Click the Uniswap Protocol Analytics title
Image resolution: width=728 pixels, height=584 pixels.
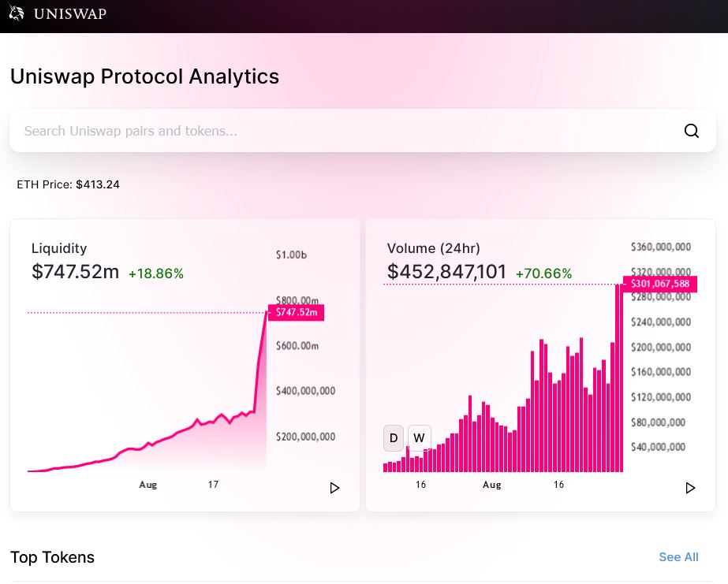click(x=144, y=76)
